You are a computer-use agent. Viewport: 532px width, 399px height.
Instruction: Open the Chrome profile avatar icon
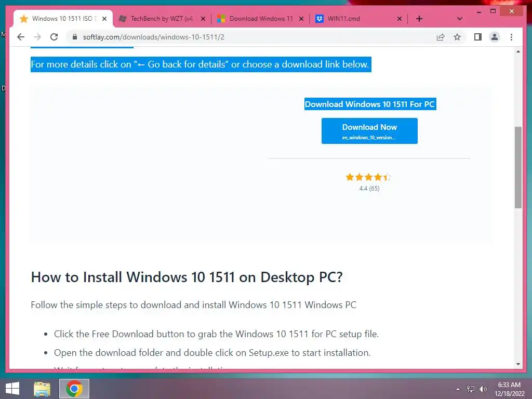[495, 37]
